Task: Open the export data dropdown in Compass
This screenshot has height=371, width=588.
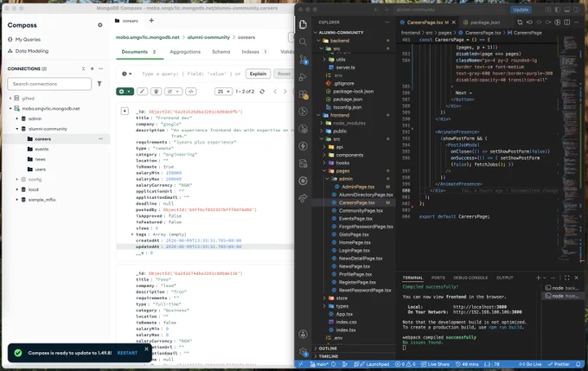Action: 173,92
